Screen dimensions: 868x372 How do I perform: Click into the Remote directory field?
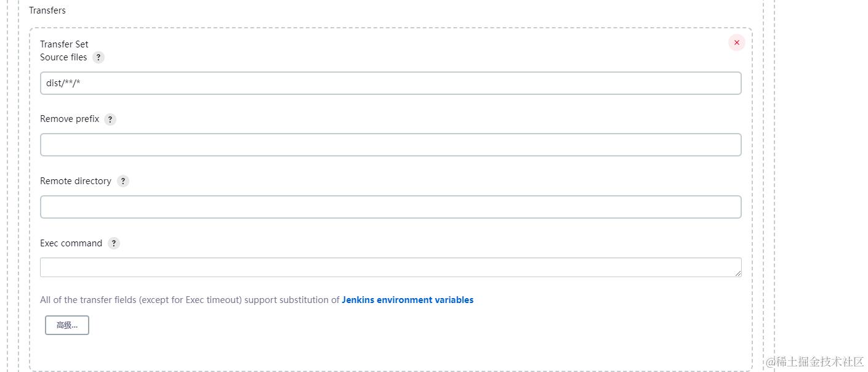click(x=390, y=207)
